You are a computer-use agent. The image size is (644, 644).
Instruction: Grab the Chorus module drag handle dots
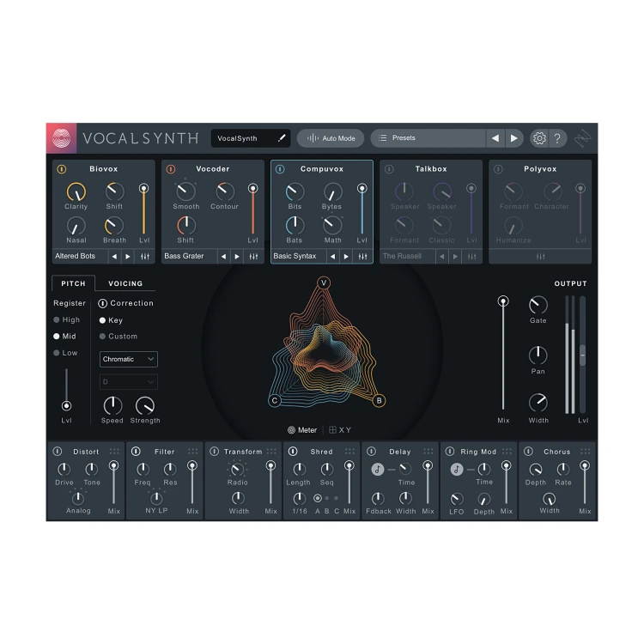[x=586, y=452]
